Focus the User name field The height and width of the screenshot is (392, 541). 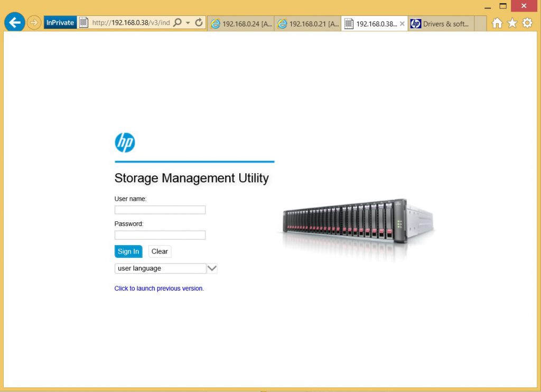click(x=160, y=210)
